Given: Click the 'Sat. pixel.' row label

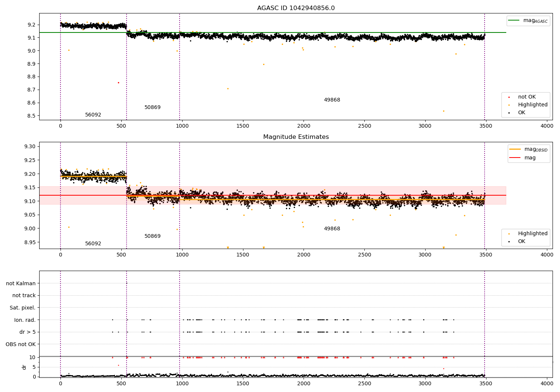Looking at the screenshot, I should (x=23, y=308).
